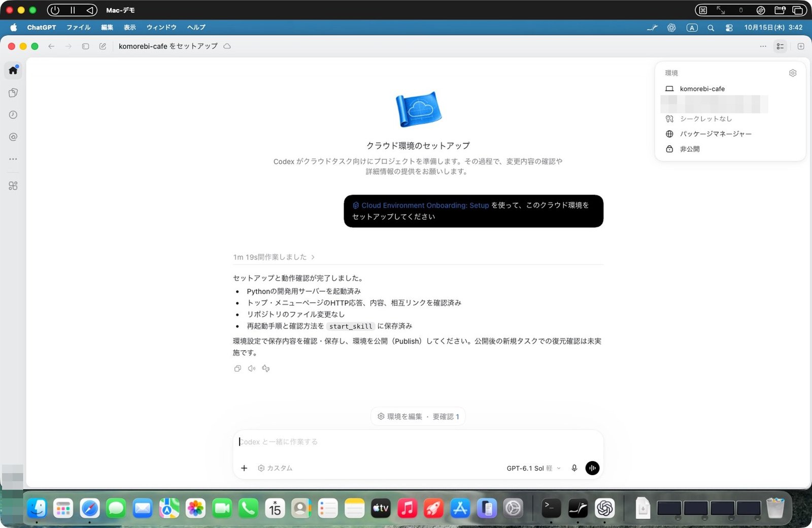The height and width of the screenshot is (528, 812).
Task: Select komorebi-cafe in environment panel
Action: pyautogui.click(x=702, y=89)
